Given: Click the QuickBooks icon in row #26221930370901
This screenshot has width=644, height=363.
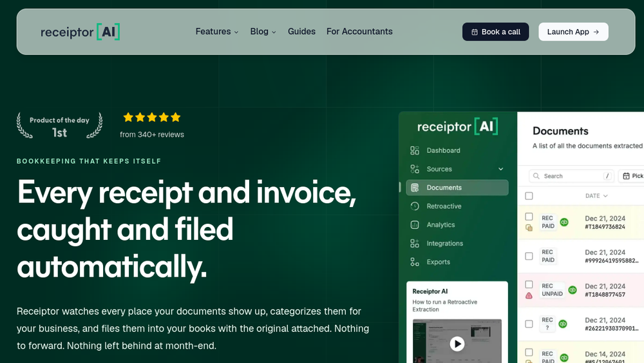Looking at the screenshot, I should coord(563,324).
